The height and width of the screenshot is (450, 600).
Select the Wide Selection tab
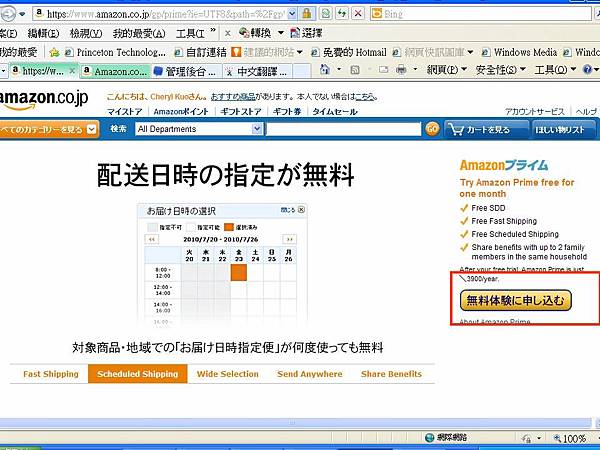click(x=228, y=374)
